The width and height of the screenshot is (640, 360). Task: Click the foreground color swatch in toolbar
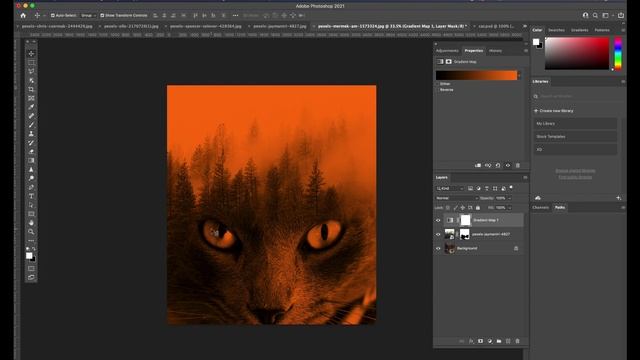[x=29, y=256]
